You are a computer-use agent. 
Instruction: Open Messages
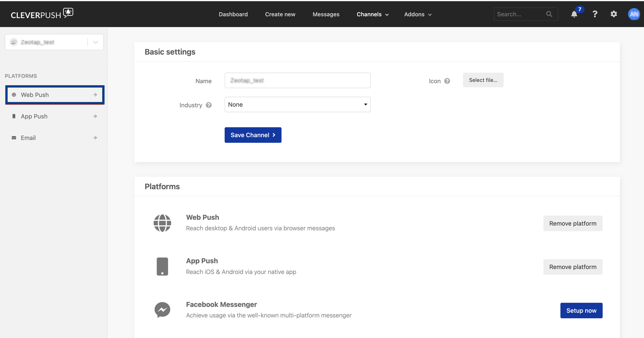click(326, 14)
